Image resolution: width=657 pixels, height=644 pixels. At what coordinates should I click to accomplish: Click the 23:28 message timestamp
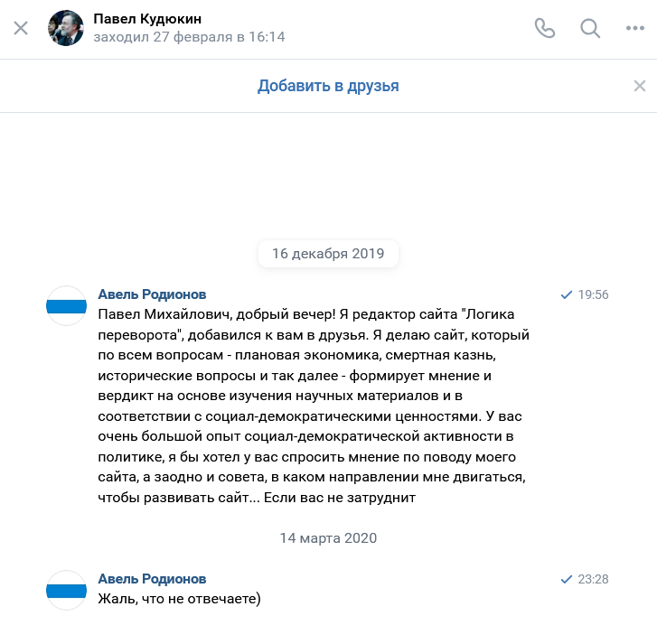[593, 579]
